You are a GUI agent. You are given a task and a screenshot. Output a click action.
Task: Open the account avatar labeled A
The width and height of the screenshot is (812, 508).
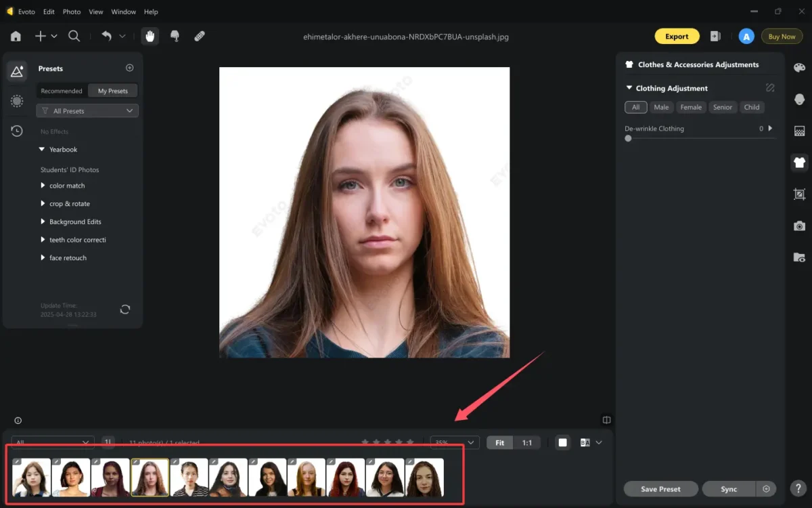[x=746, y=37]
